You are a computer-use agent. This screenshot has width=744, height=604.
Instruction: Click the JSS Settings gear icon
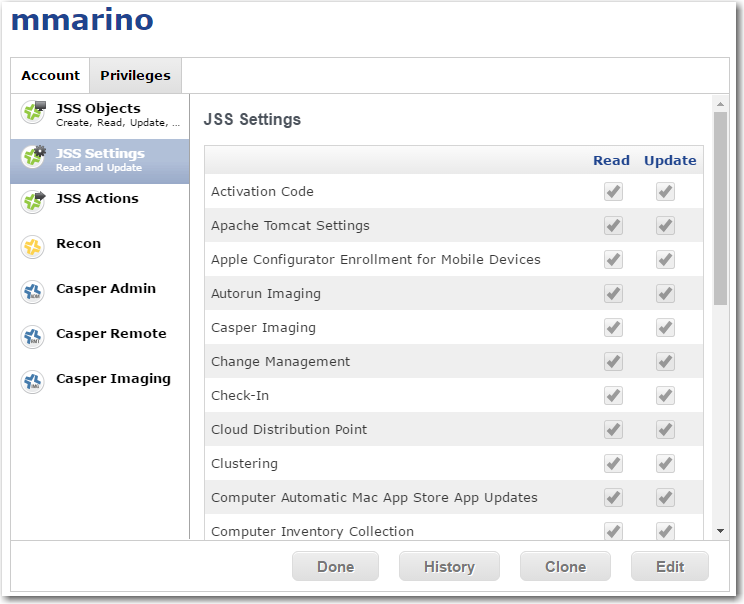(x=33, y=157)
